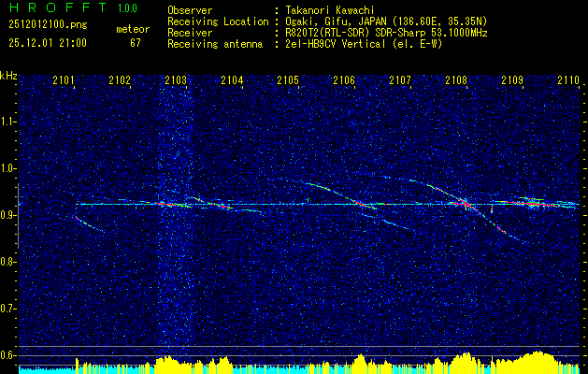Click the 2110 time marker
The image size is (588, 374).
[x=568, y=80]
